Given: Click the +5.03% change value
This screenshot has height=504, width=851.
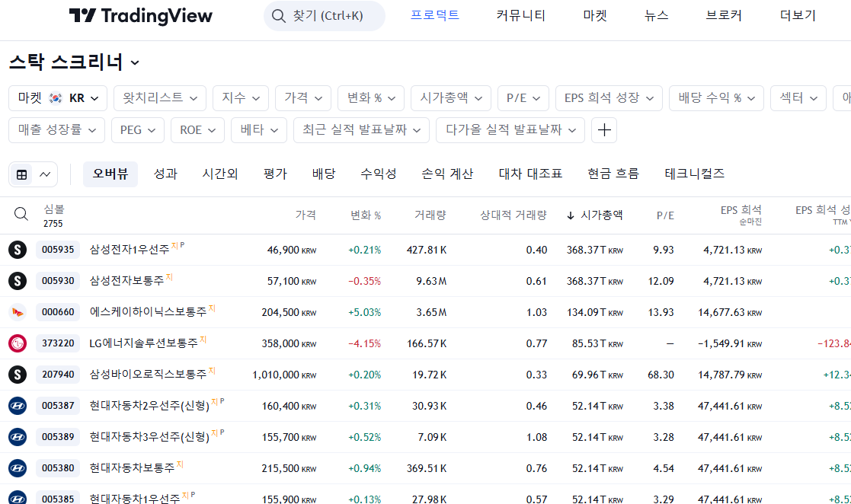Looking at the screenshot, I should tap(365, 312).
